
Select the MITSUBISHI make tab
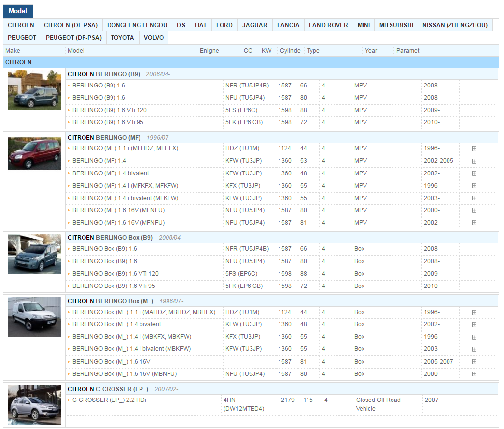pyautogui.click(x=396, y=25)
